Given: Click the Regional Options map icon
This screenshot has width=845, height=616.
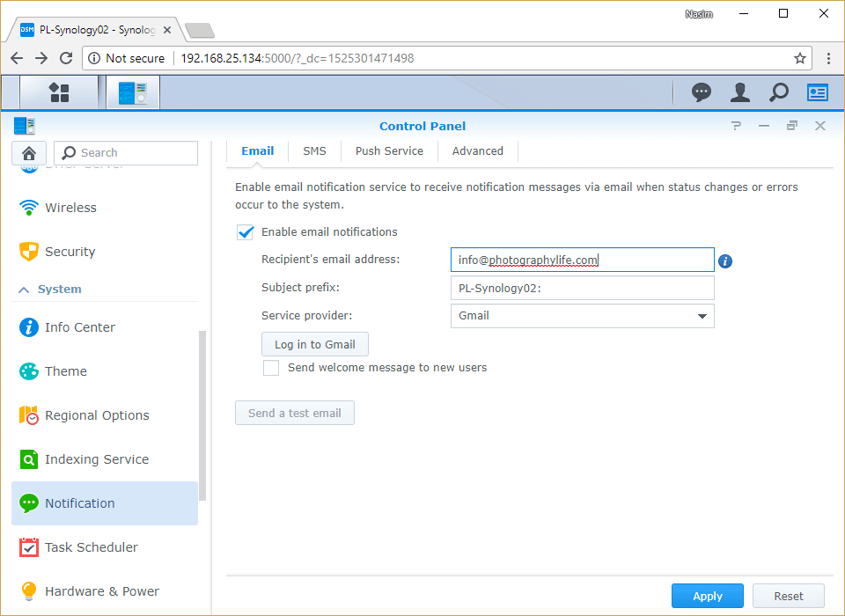Looking at the screenshot, I should pos(28,415).
